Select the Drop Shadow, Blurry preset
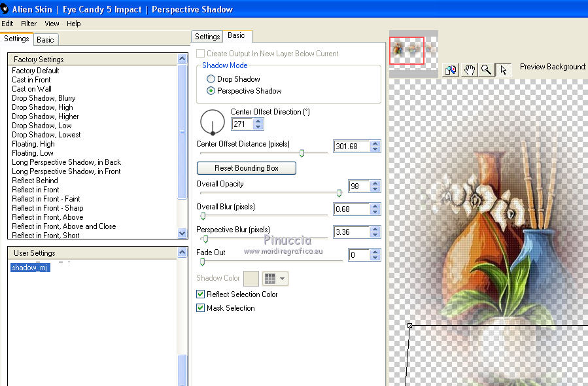The image size is (588, 386). click(44, 98)
